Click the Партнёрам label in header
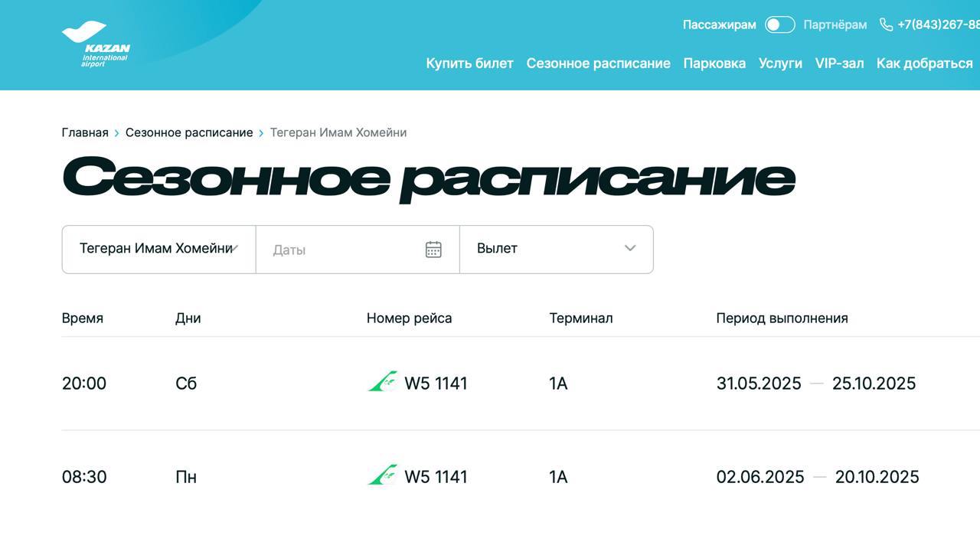The width and height of the screenshot is (980, 542). coord(835,24)
